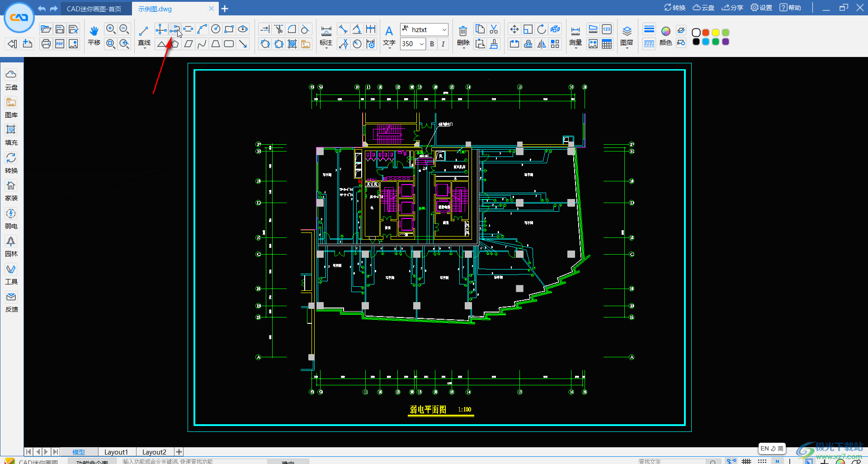Open 云盘 in left sidebar
868x464 pixels.
click(11, 80)
